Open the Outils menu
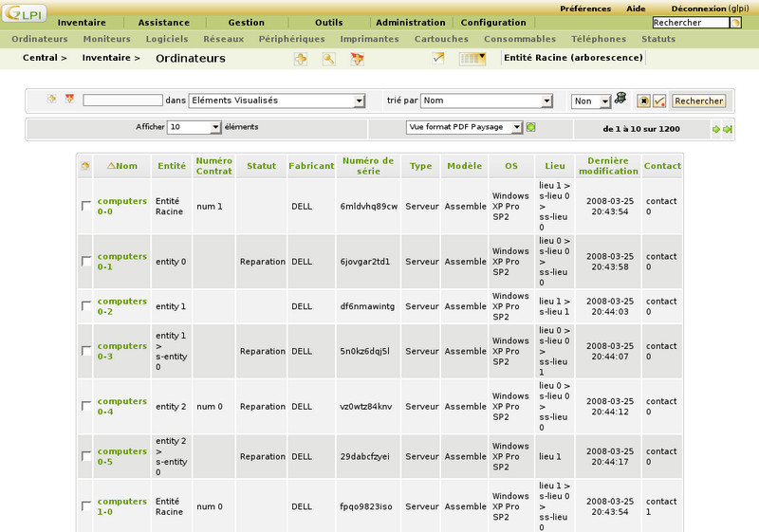This screenshot has height=532, width=759. tap(328, 22)
